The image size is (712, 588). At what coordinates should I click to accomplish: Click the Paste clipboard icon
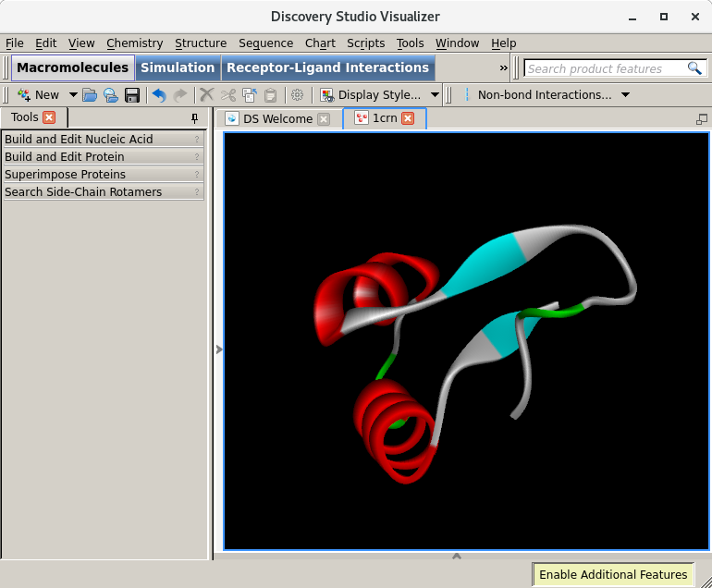(270, 94)
